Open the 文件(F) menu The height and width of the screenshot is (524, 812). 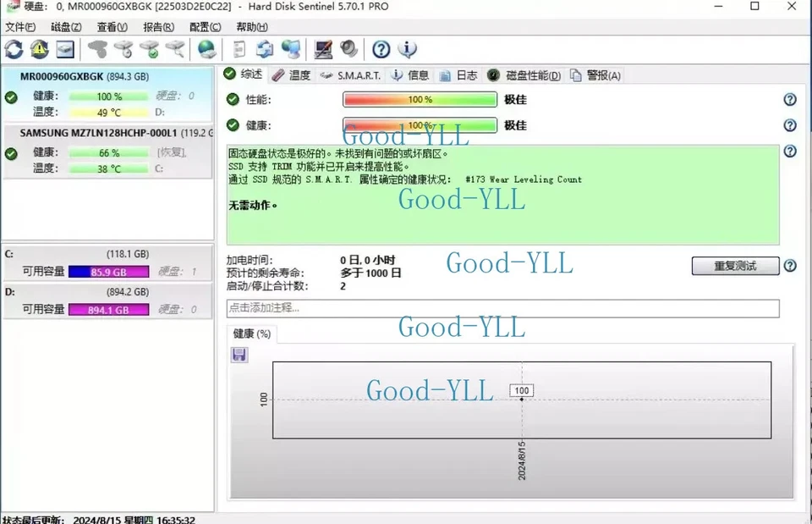(x=20, y=27)
